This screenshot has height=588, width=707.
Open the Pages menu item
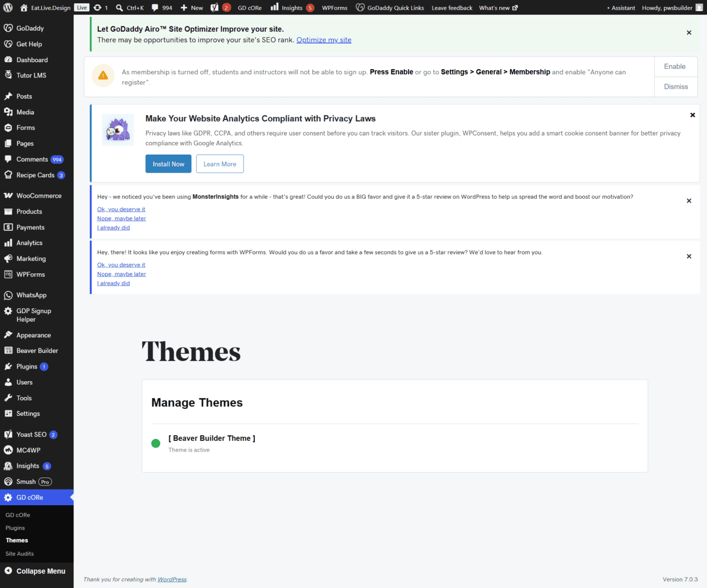36,144
